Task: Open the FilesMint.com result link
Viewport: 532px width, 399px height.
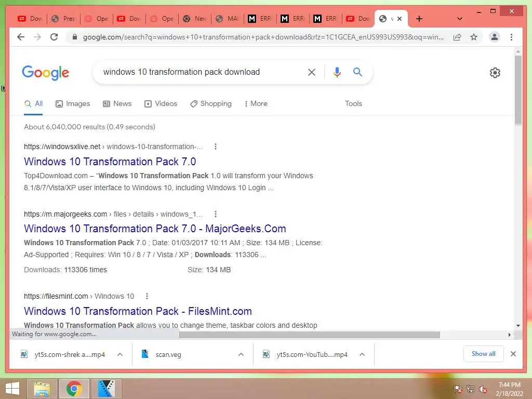Action: tap(138, 311)
